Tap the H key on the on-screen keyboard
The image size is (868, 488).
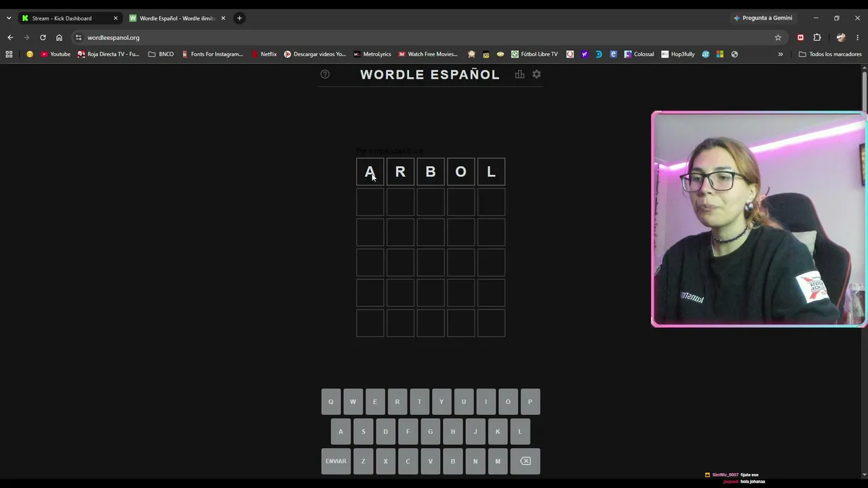pos(453,431)
